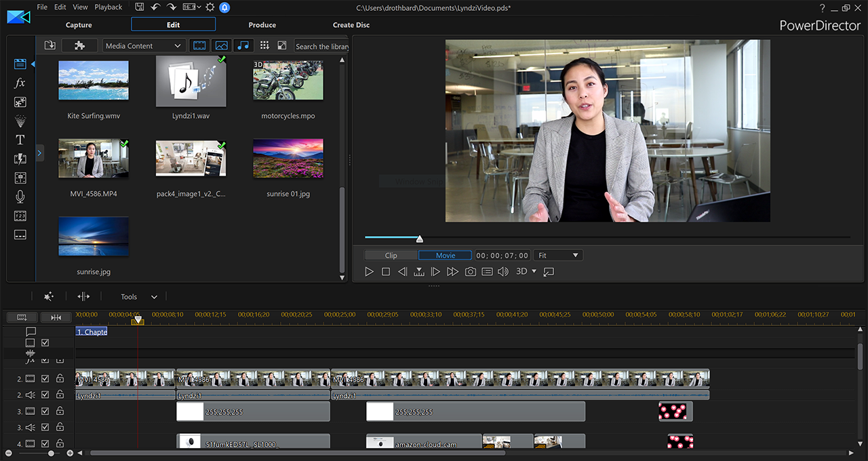Toggle audio filter in media library

pos(243,45)
